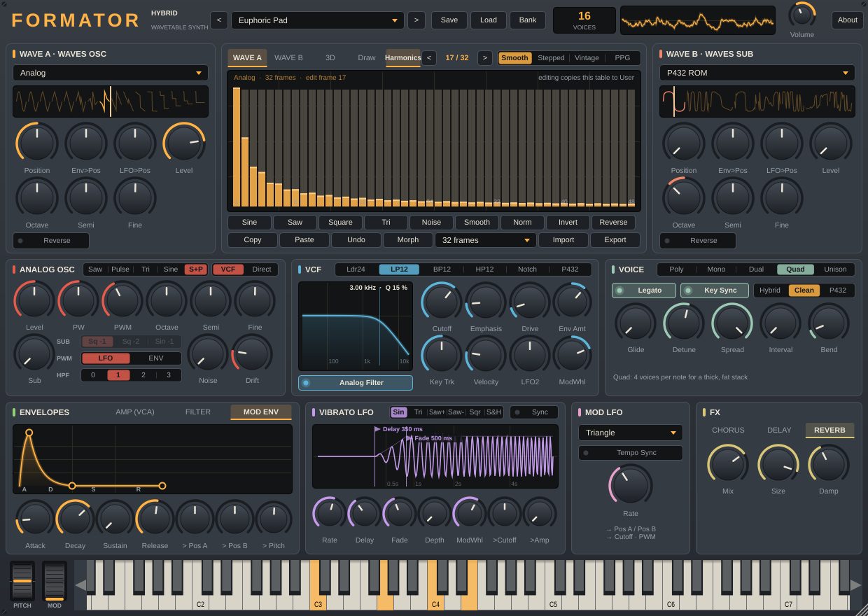Image resolution: width=868 pixels, height=616 pixels.
Task: Open the 32 frames dropdown
Action: 486,240
